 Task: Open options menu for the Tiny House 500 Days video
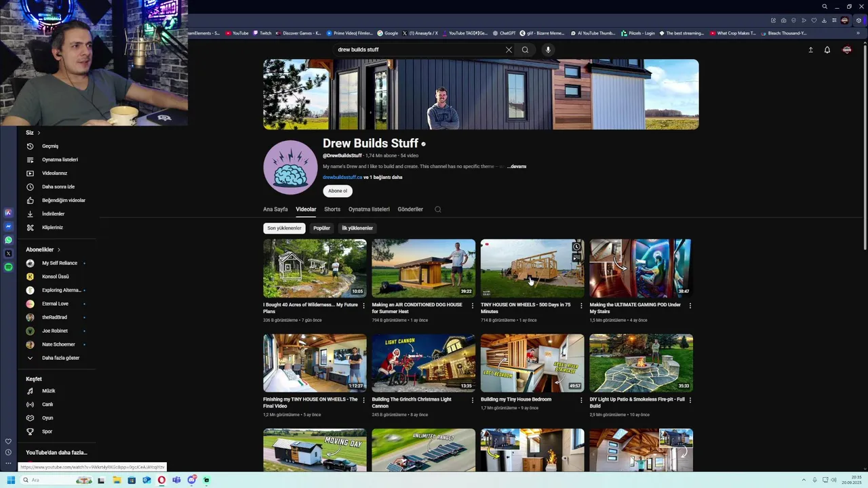coord(581,306)
